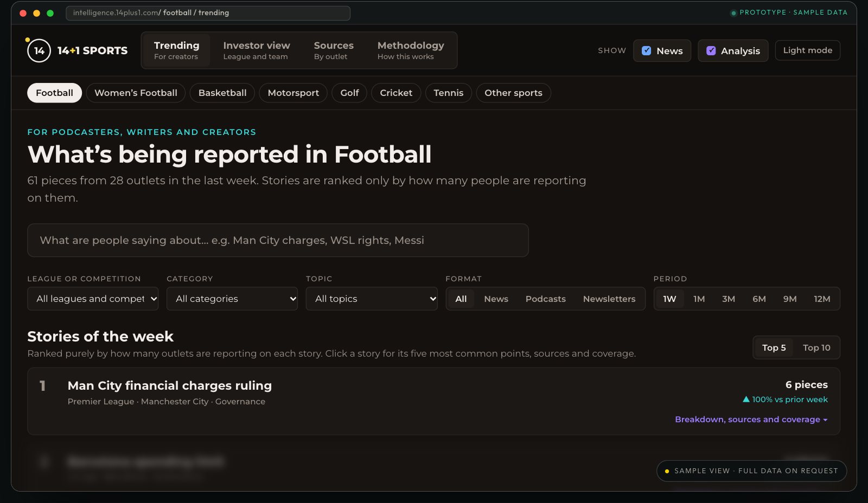Select the Women's Football pill

[136, 93]
